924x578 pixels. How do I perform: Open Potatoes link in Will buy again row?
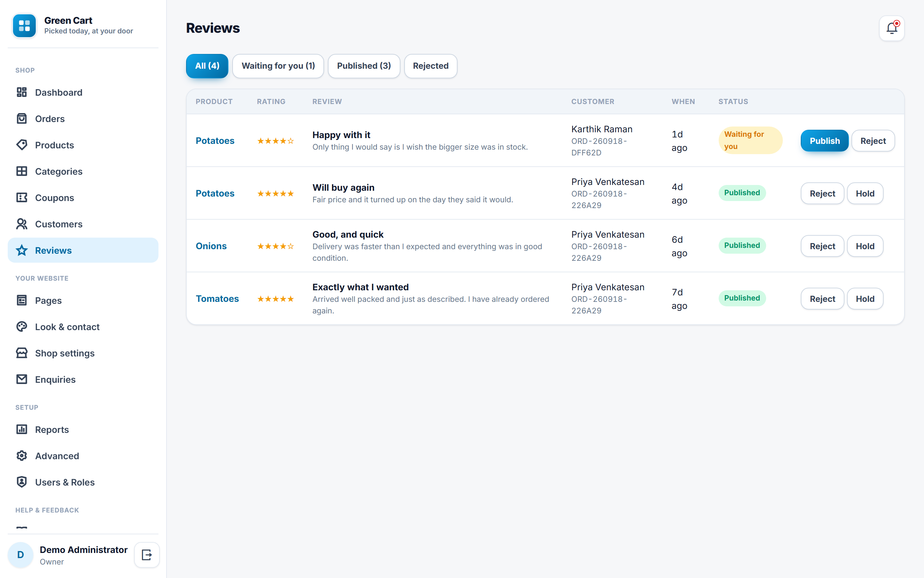215,193
